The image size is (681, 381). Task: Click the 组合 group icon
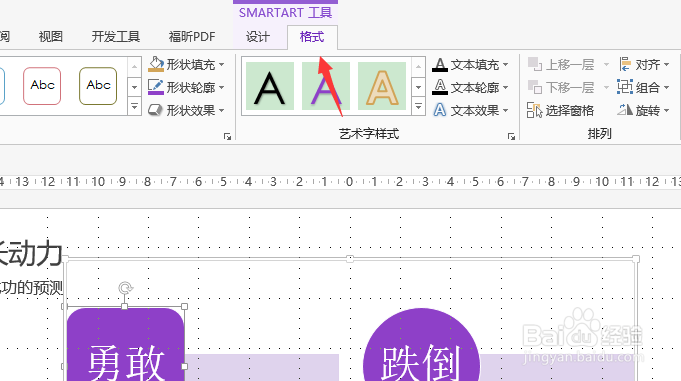(x=625, y=87)
